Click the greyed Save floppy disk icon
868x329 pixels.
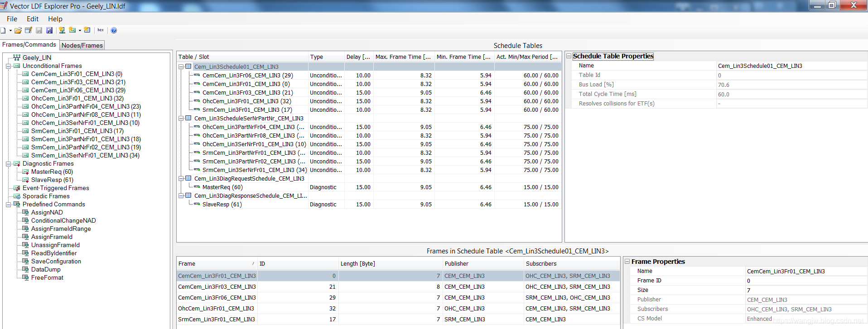pos(39,30)
